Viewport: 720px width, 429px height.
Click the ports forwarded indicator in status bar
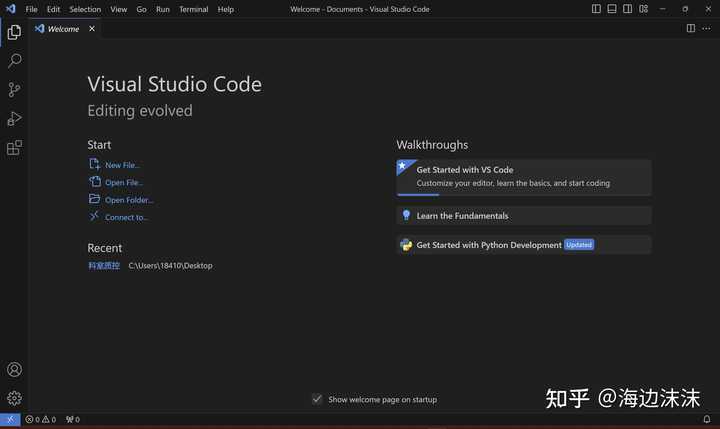pos(73,419)
